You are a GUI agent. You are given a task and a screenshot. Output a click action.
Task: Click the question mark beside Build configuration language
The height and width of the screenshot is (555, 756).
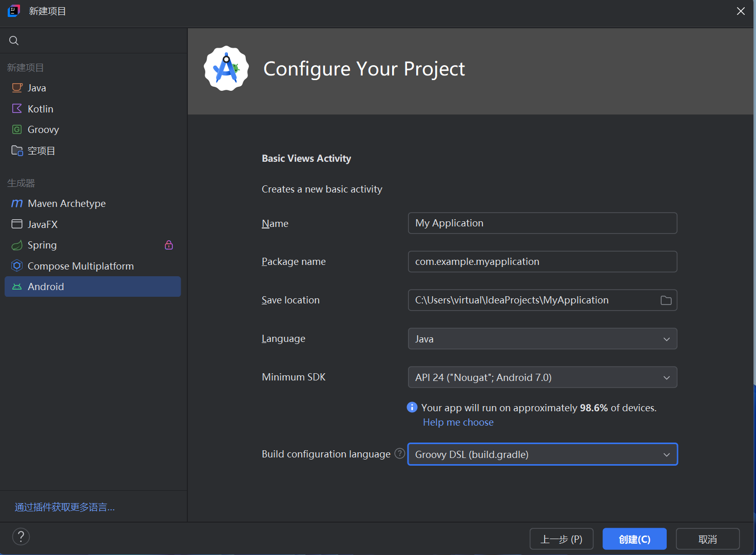tap(399, 454)
